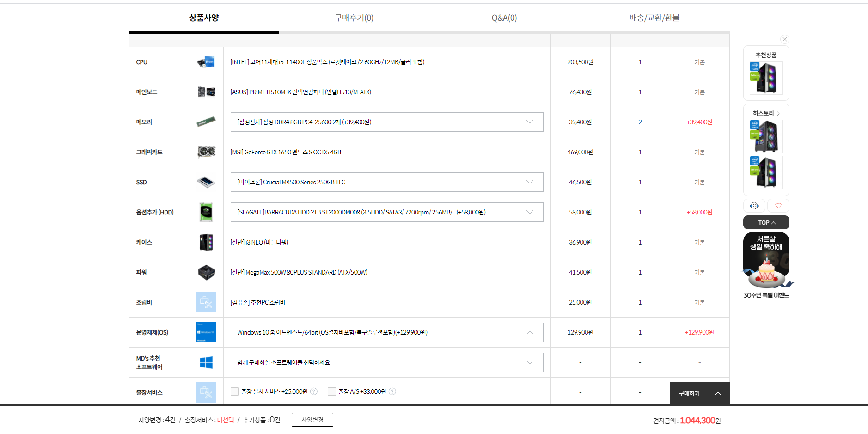This screenshot has height=434, width=868.
Task: Click the +39,400원 memory surcharge
Action: pyautogui.click(x=699, y=122)
